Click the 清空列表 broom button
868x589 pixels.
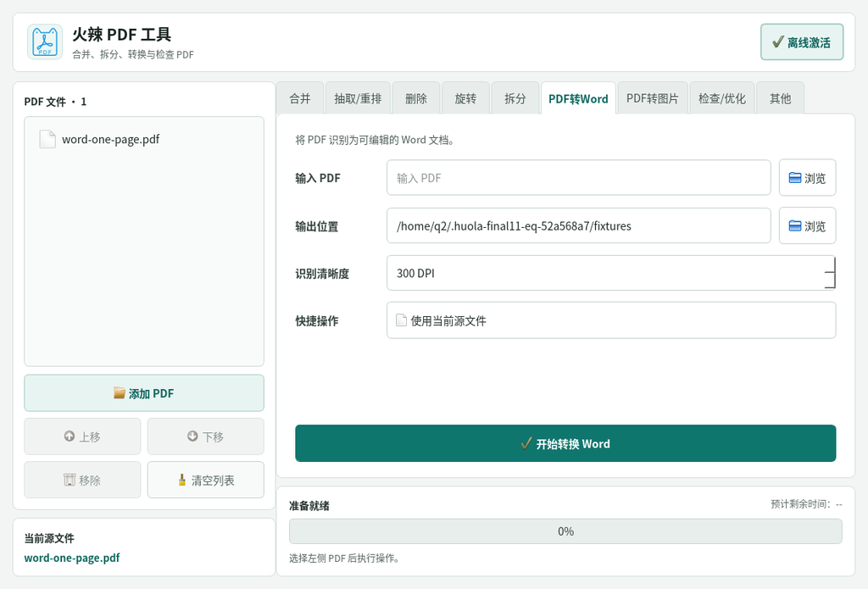[x=205, y=480]
